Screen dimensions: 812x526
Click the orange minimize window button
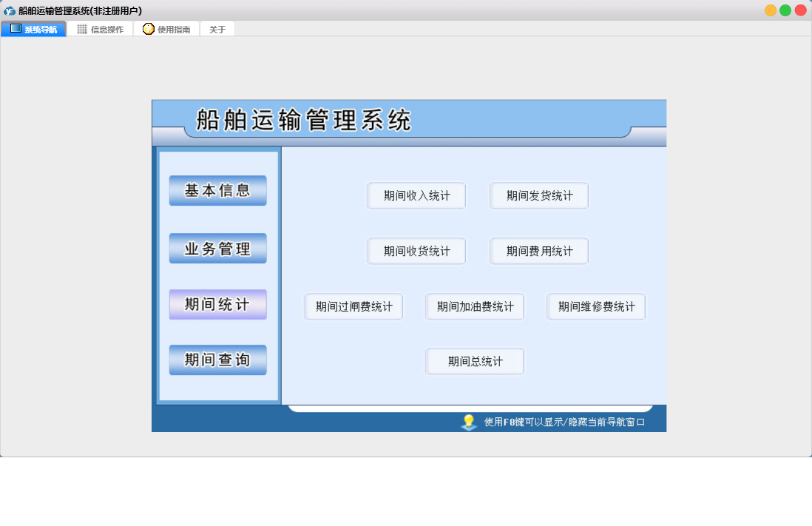771,10
